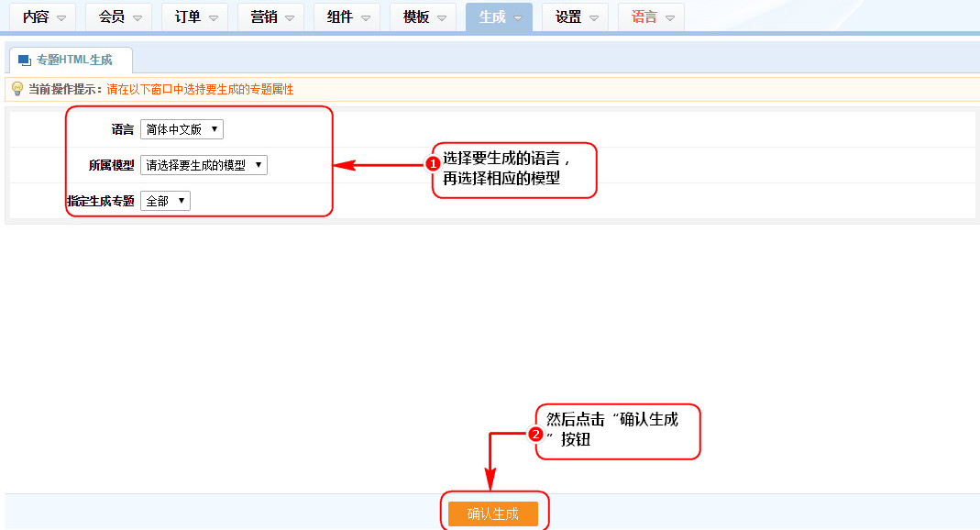Click the 所属模型 field label
The width and height of the screenshot is (980, 530).
click(x=111, y=166)
